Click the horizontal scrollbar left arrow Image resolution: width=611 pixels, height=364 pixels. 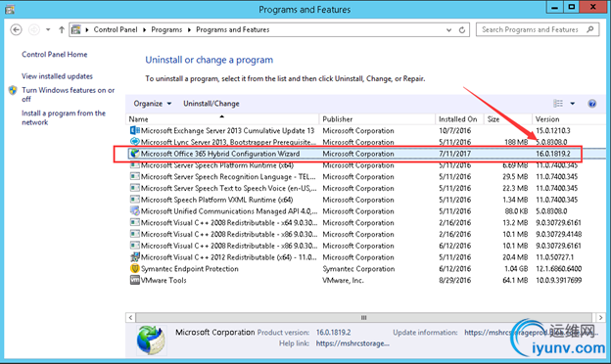click(x=130, y=317)
